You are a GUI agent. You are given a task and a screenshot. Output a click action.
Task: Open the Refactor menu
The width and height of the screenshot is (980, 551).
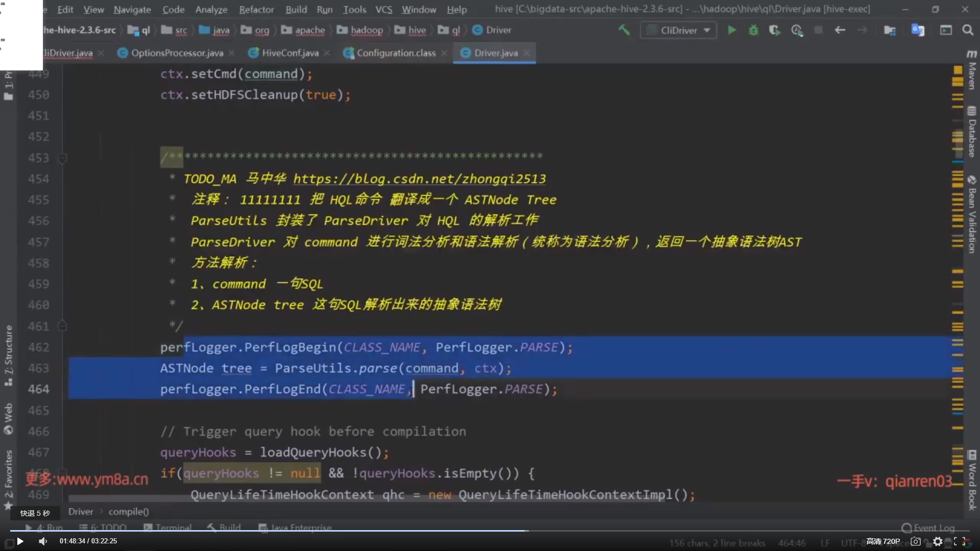point(256,9)
